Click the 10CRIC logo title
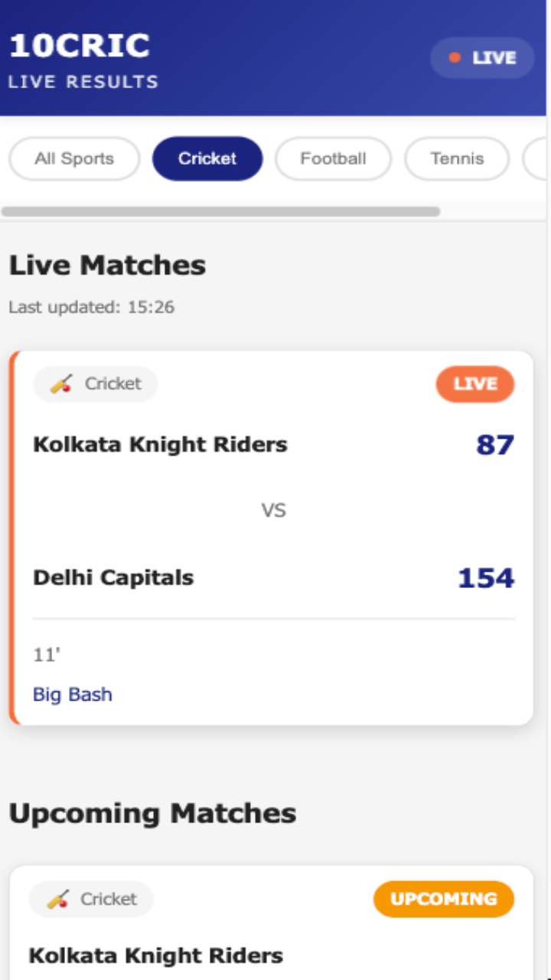 click(80, 46)
